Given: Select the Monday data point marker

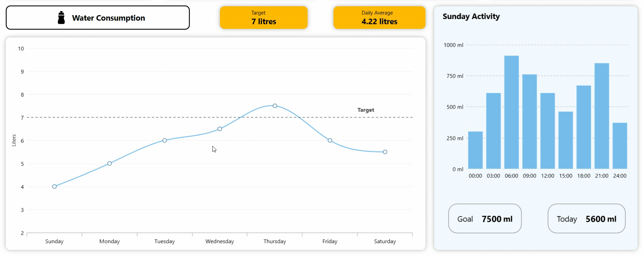Looking at the screenshot, I should pos(109,163).
